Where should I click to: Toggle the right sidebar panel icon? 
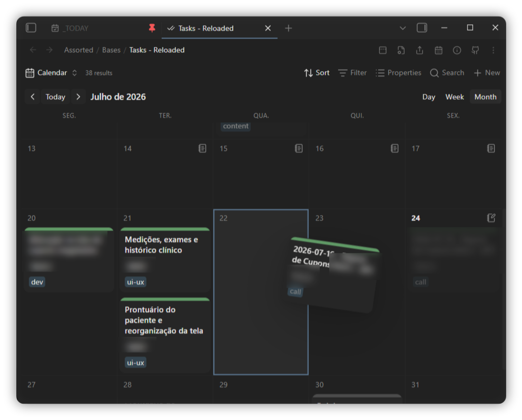[x=422, y=27]
